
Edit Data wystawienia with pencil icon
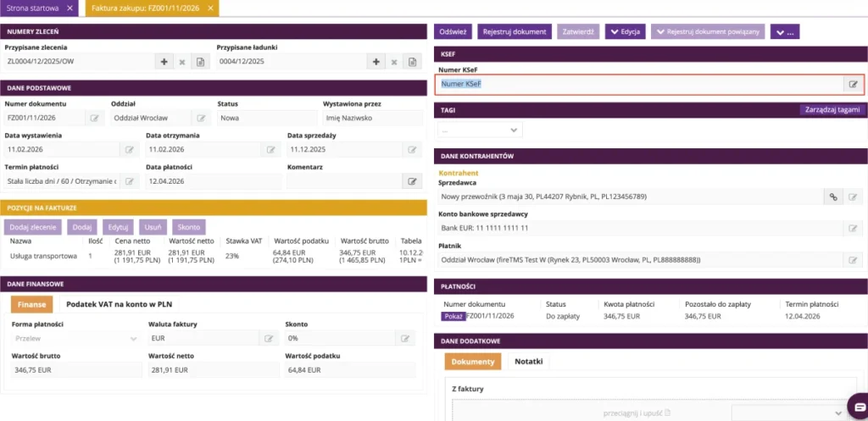point(130,149)
